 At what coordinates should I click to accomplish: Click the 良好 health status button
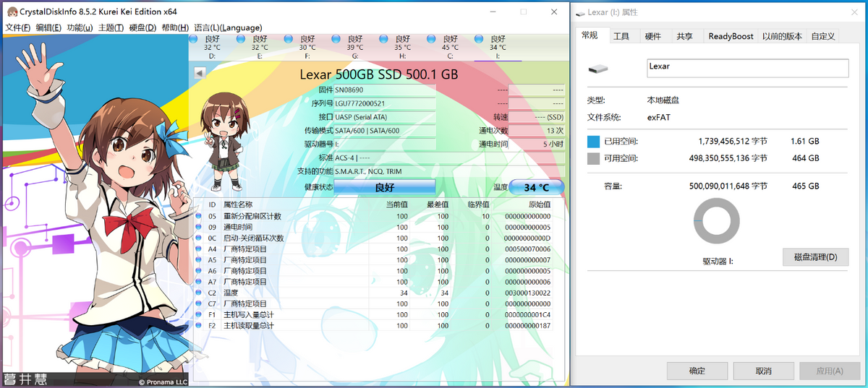tap(384, 187)
